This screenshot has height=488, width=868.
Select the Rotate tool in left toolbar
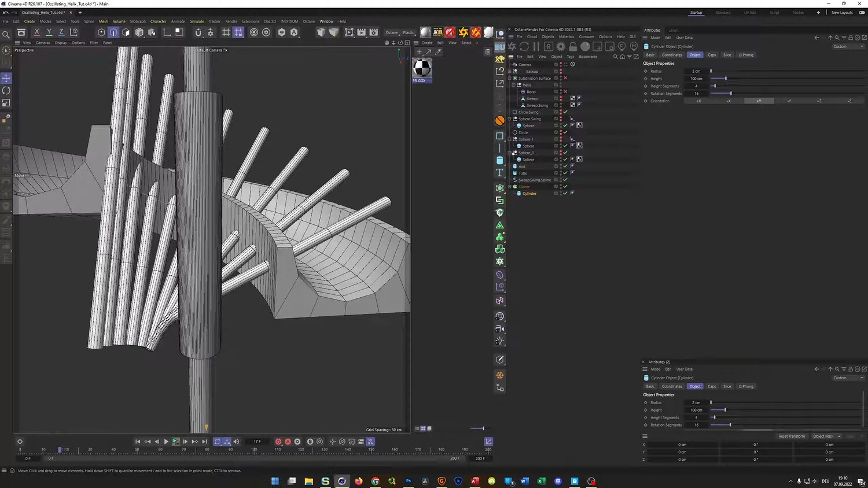click(x=6, y=91)
